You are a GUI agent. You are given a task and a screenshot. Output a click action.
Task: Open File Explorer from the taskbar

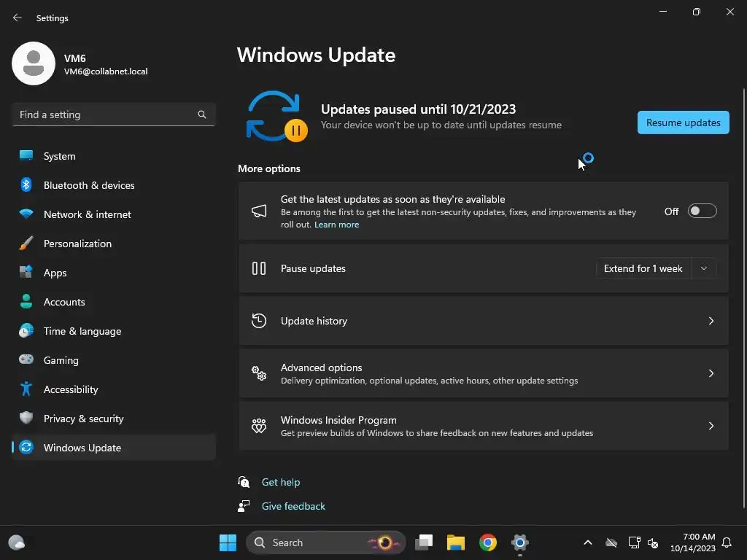click(456, 542)
